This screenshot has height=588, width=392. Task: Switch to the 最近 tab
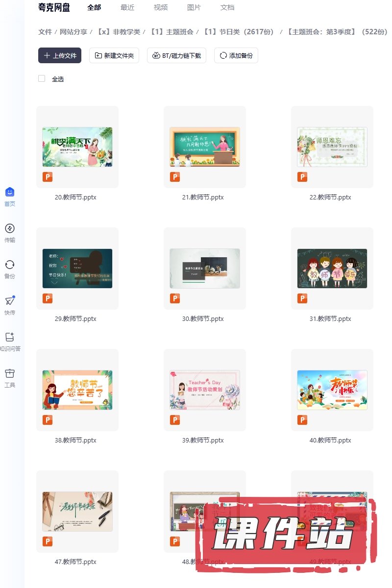tap(127, 7)
